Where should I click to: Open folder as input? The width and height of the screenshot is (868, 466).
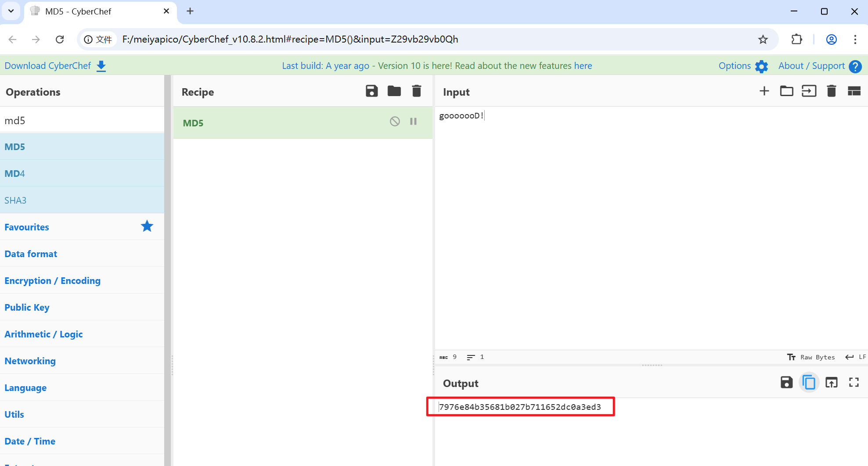point(786,91)
